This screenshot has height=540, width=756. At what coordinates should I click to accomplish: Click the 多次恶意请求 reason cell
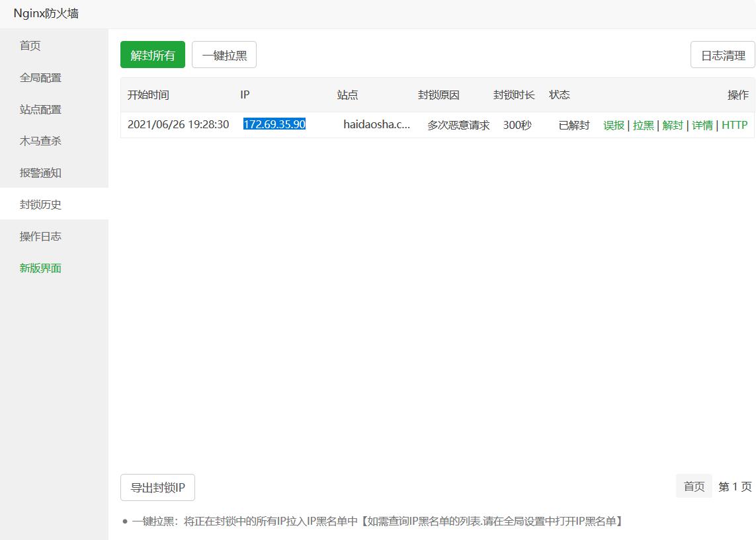pyautogui.click(x=458, y=125)
